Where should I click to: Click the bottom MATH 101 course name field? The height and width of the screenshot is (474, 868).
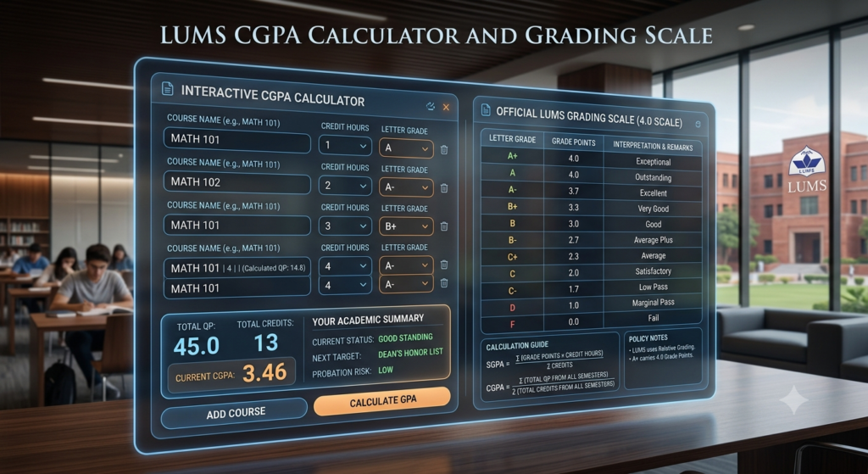click(x=237, y=288)
